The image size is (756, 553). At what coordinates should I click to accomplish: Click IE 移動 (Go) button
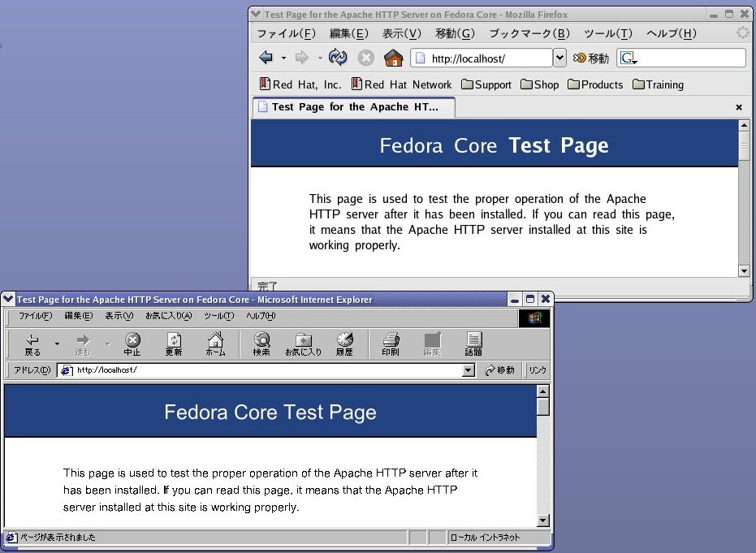(499, 370)
